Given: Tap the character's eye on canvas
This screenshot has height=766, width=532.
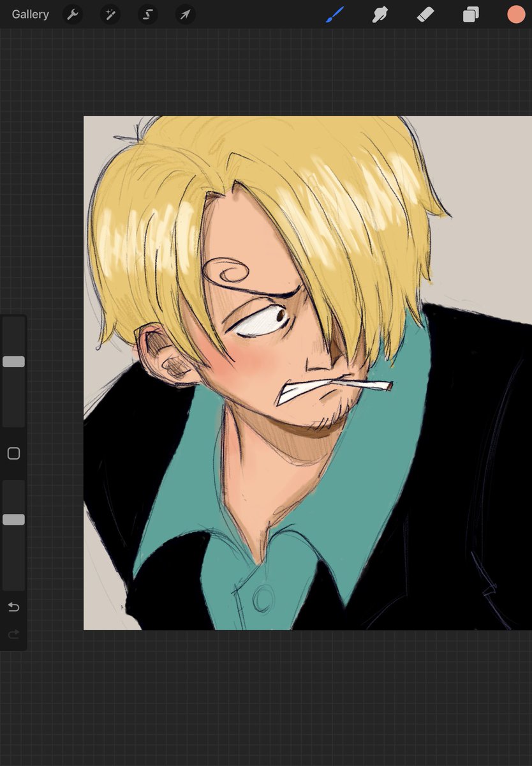Looking at the screenshot, I should pos(262,321).
